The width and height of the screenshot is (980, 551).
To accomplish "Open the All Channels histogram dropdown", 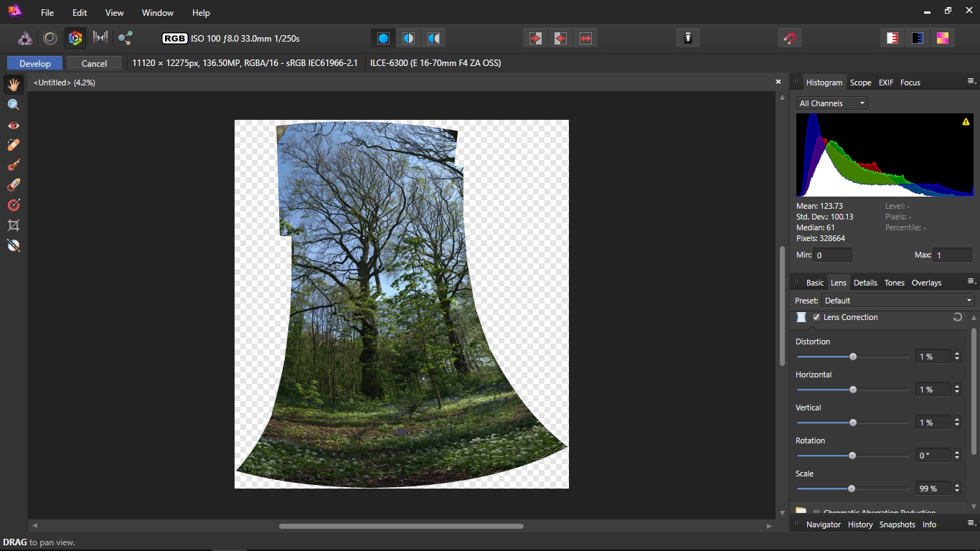I will (831, 103).
